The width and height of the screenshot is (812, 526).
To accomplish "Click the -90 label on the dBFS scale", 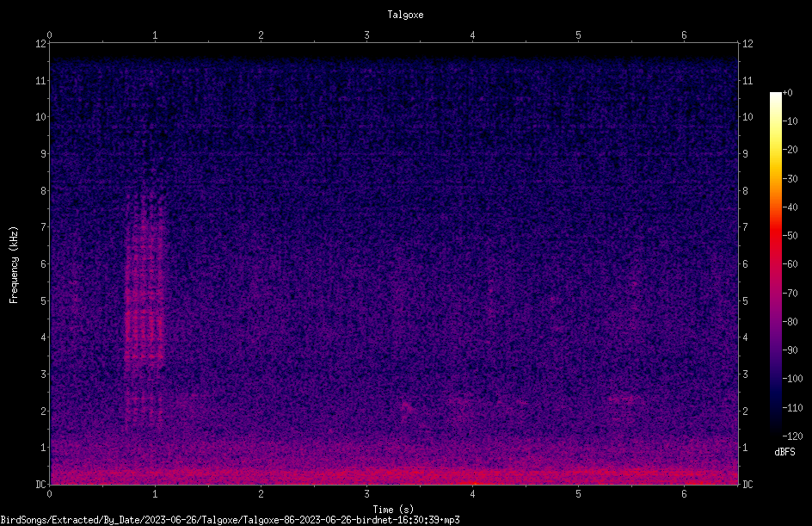I will pyautogui.click(x=790, y=350).
